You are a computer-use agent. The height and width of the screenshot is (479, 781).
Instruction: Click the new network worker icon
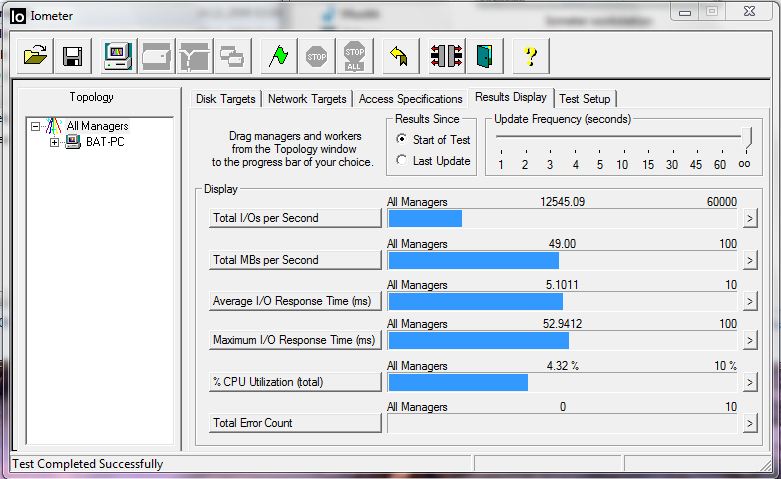[x=195, y=56]
